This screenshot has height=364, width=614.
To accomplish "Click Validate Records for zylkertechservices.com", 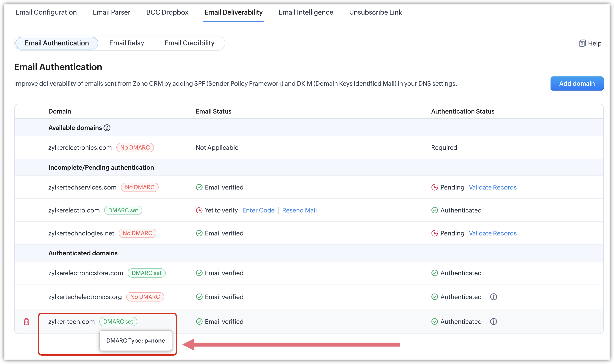I will point(493,187).
